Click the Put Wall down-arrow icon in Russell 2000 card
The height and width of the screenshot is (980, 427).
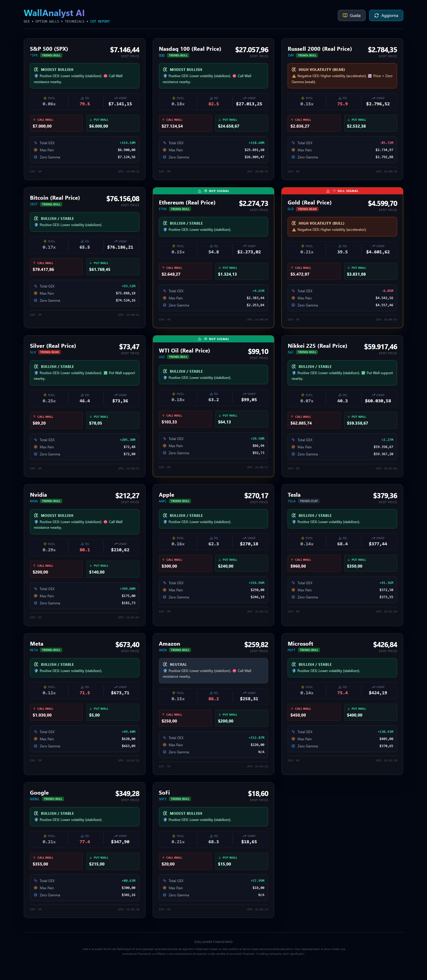[x=349, y=120]
